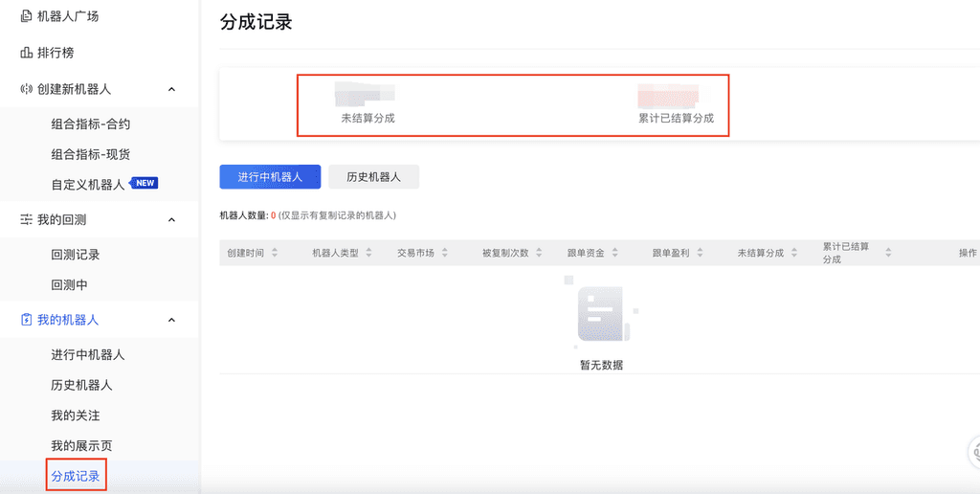Screen dimensions: 980x494
Task: Click the 我的机器人 clipboard icon
Action: [x=26, y=320]
